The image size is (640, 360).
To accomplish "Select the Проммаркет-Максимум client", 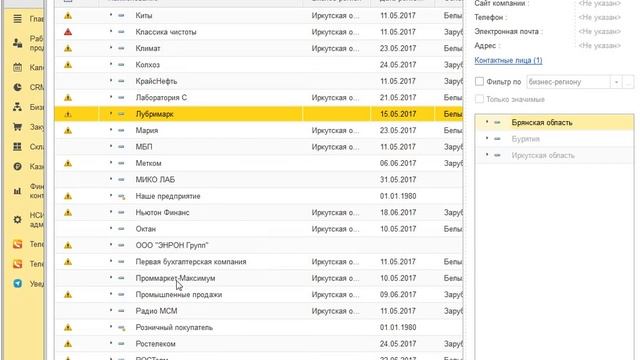I will [175, 278].
